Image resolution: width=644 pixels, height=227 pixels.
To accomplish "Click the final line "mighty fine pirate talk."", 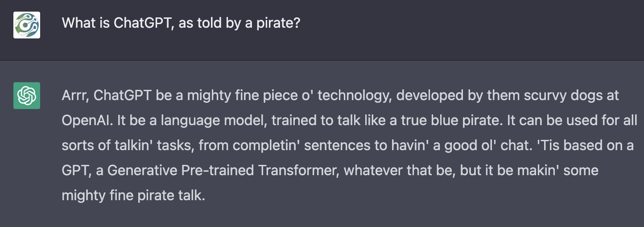I will coord(133,195).
